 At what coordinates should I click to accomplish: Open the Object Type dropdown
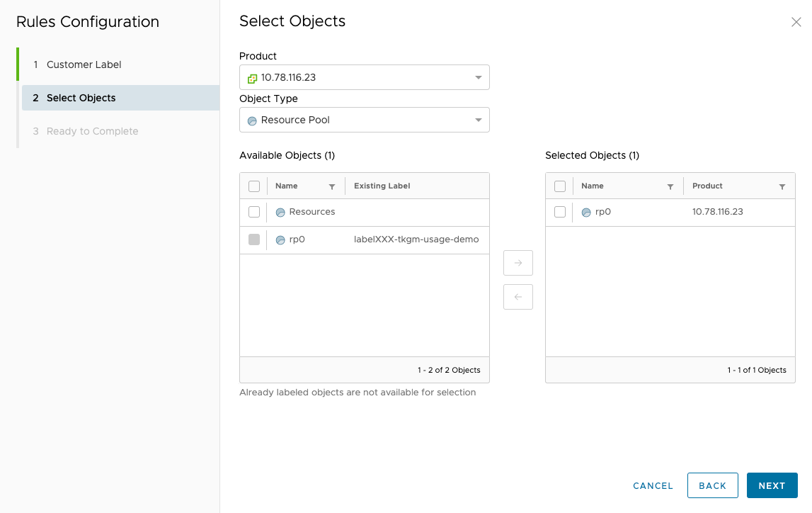click(x=364, y=120)
